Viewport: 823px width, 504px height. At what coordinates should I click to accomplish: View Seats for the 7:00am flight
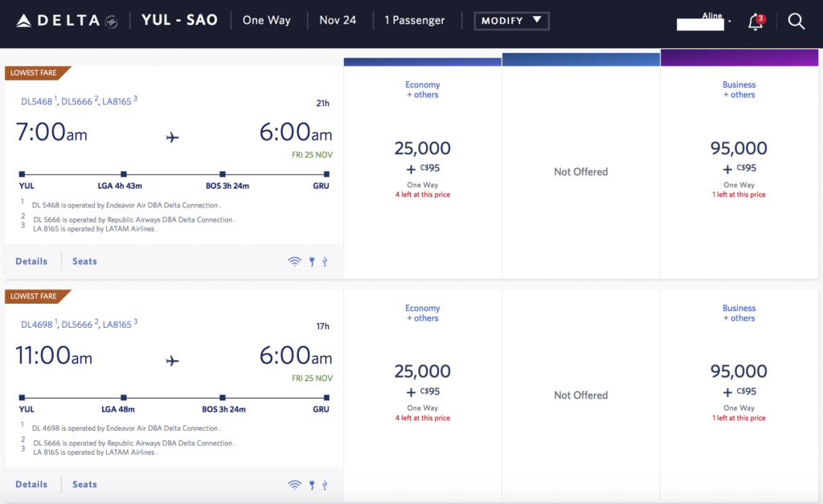pos(84,261)
